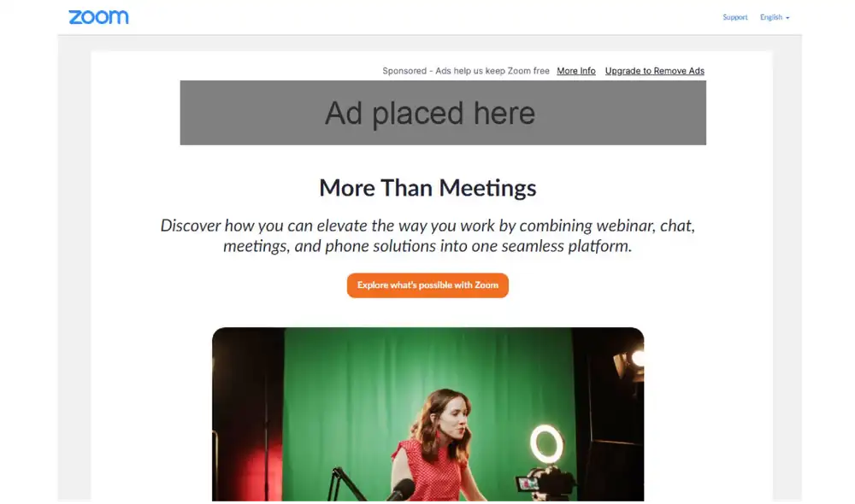Image resolution: width=855 pixels, height=504 pixels.
Task: Click the More Than Meetings heading
Action: (427, 188)
